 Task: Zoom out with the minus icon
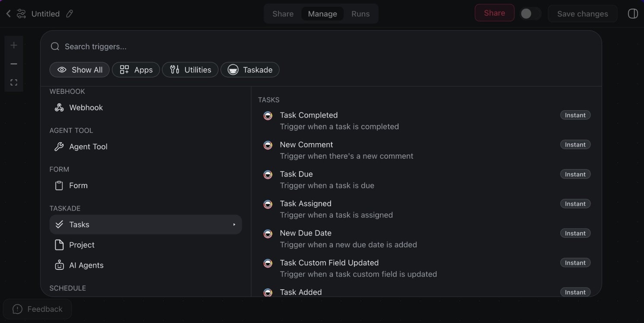coord(14,64)
